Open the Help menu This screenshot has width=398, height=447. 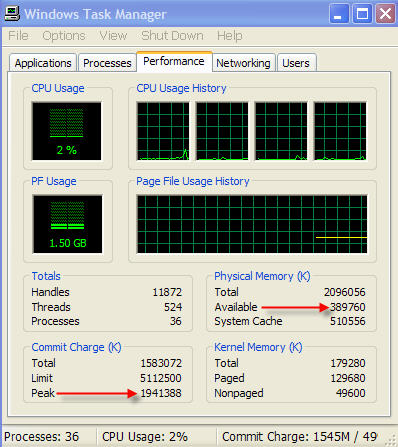[x=229, y=36]
